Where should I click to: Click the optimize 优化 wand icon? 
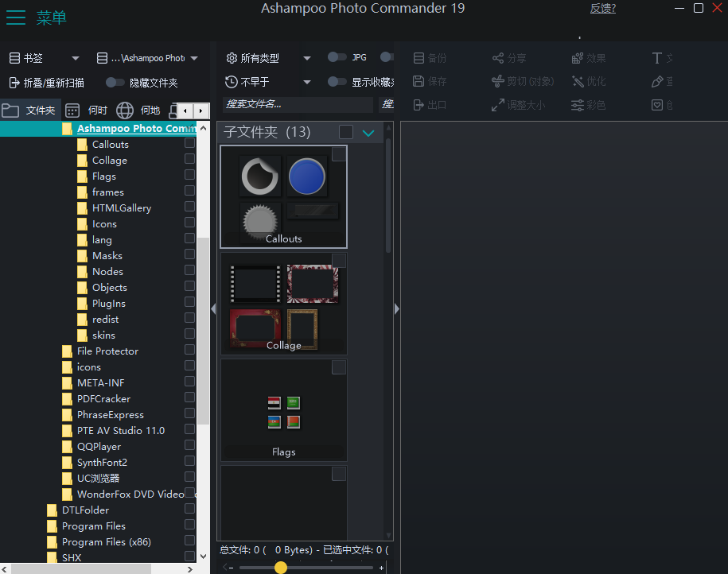[577, 81]
